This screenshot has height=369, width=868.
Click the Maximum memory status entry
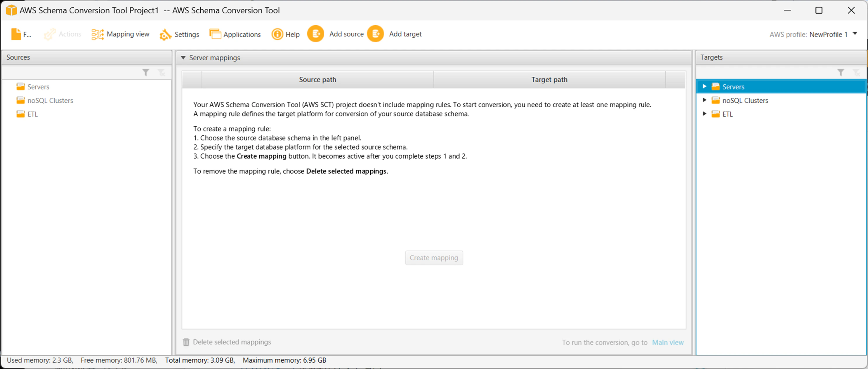284,360
